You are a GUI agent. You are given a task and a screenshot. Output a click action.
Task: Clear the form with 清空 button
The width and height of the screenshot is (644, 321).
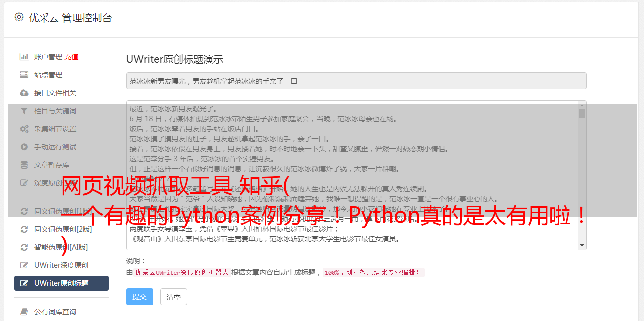tap(174, 297)
